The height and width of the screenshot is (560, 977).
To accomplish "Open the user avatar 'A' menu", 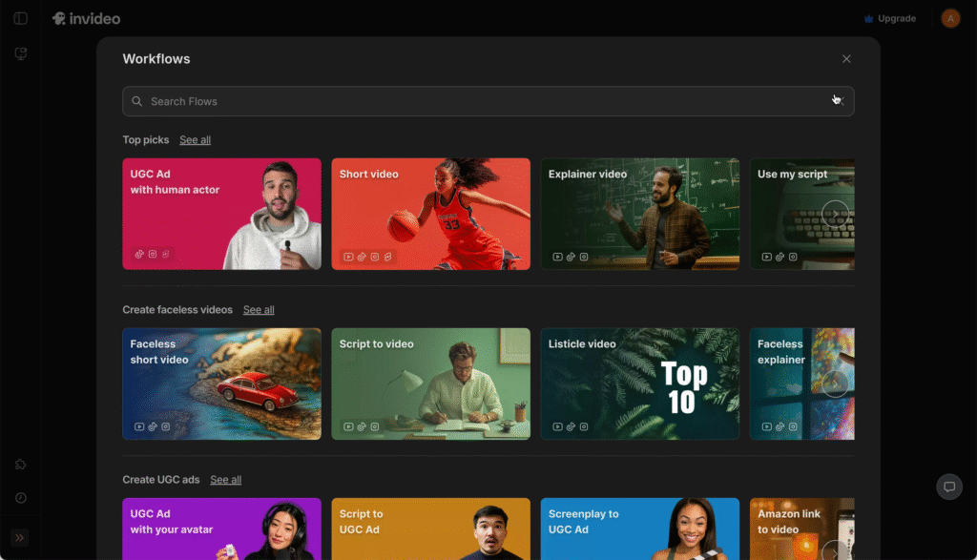I will tap(950, 18).
